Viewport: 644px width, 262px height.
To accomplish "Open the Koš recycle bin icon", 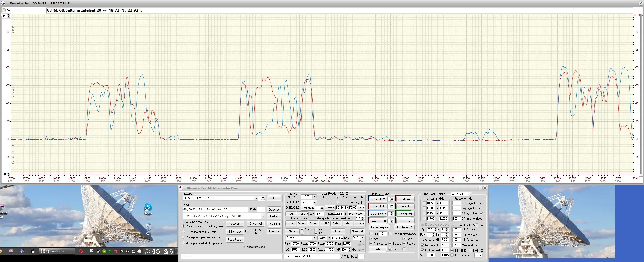I will pos(148,228).
